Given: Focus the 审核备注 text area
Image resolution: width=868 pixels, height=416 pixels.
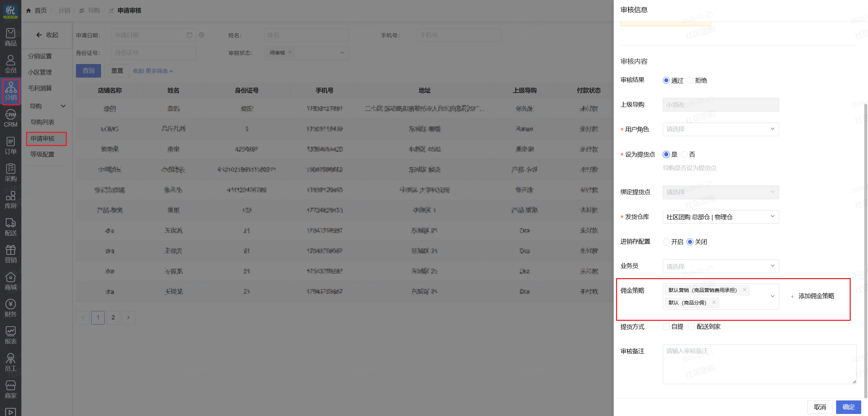Looking at the screenshot, I should pos(759,364).
